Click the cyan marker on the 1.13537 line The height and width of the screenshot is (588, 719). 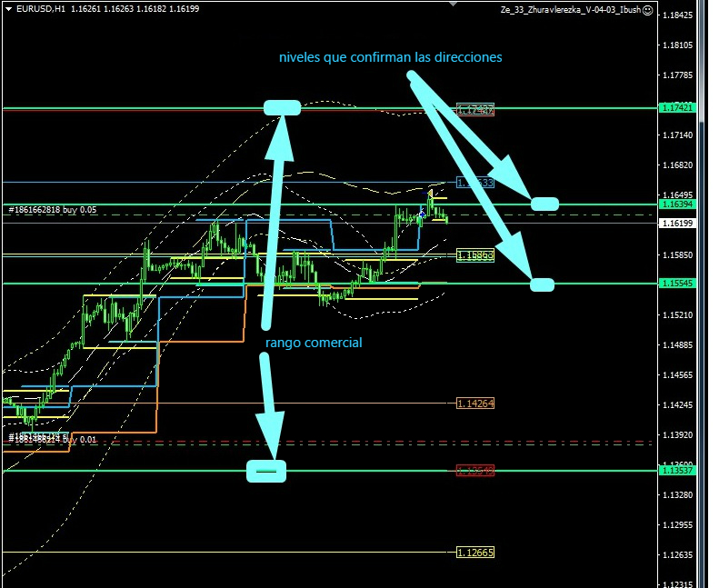[266, 471]
